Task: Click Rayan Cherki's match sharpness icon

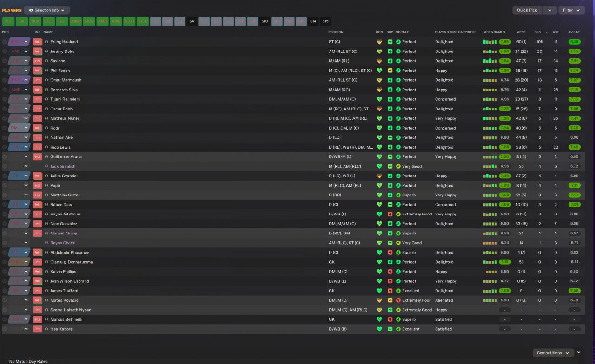Action: pos(390,243)
